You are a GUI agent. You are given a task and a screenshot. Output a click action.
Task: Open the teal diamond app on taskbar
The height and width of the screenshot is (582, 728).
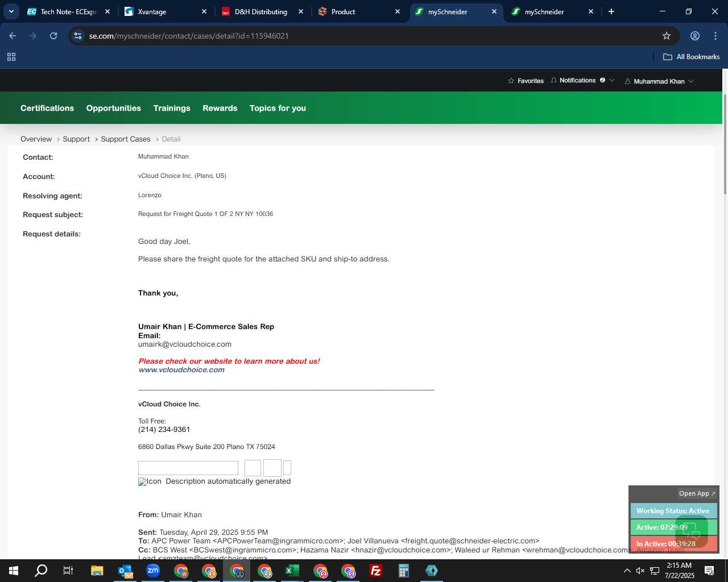432,571
